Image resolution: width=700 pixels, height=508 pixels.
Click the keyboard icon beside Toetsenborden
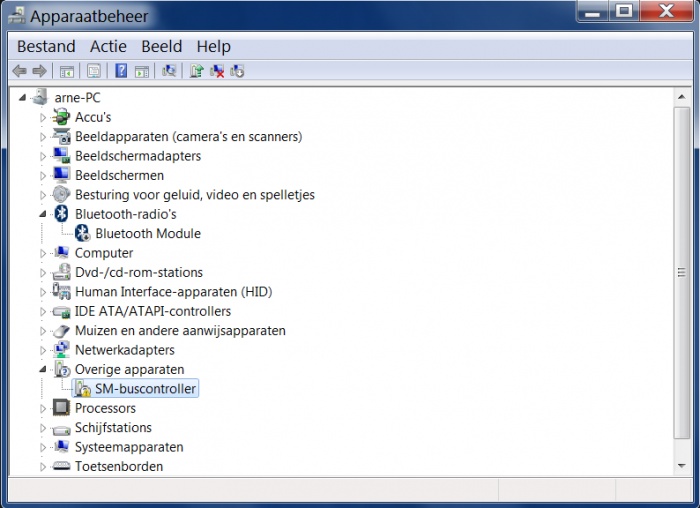point(61,466)
